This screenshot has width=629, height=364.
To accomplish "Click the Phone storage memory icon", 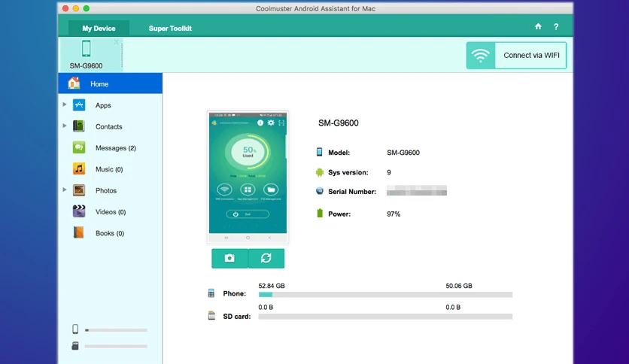I will point(211,293).
